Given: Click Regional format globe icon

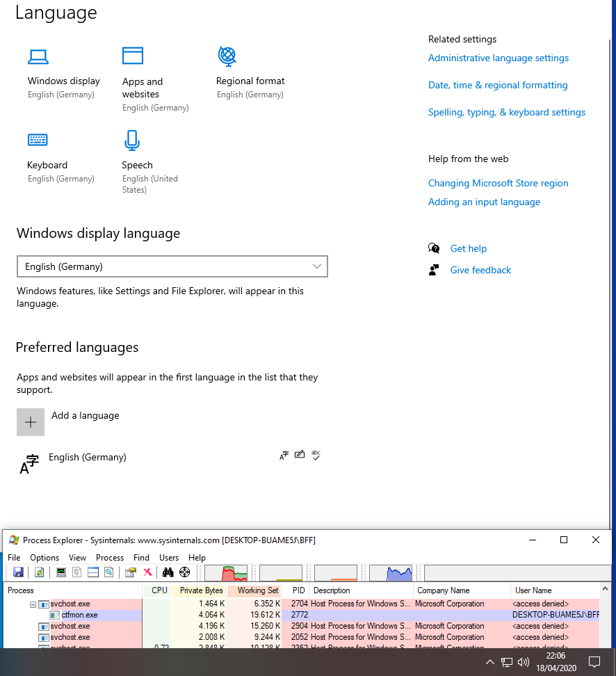Looking at the screenshot, I should 227,56.
